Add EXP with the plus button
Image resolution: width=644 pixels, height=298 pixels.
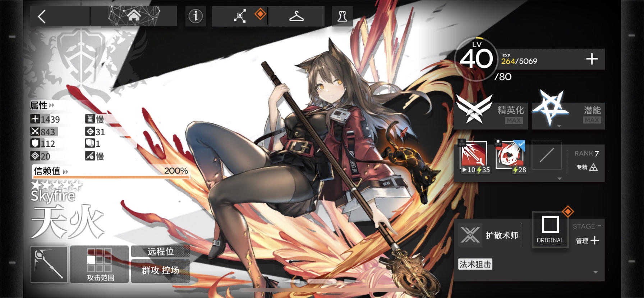point(592,59)
